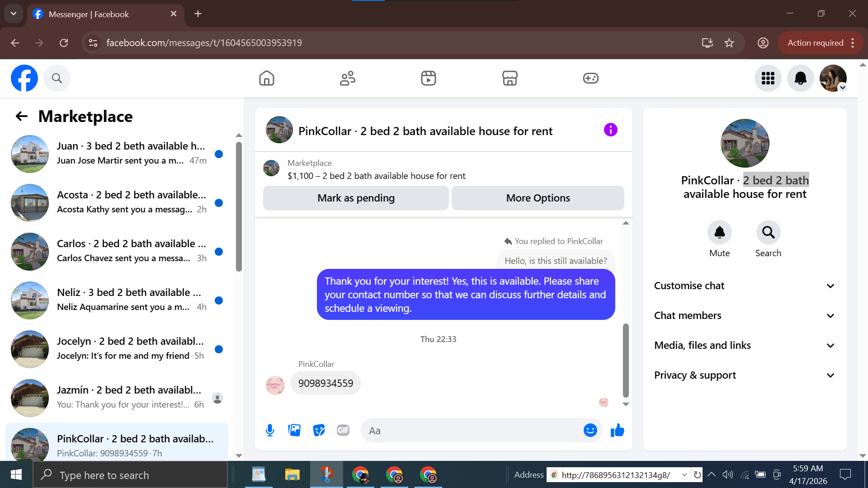
Task: Expand Privacy & support section
Action: 745,375
